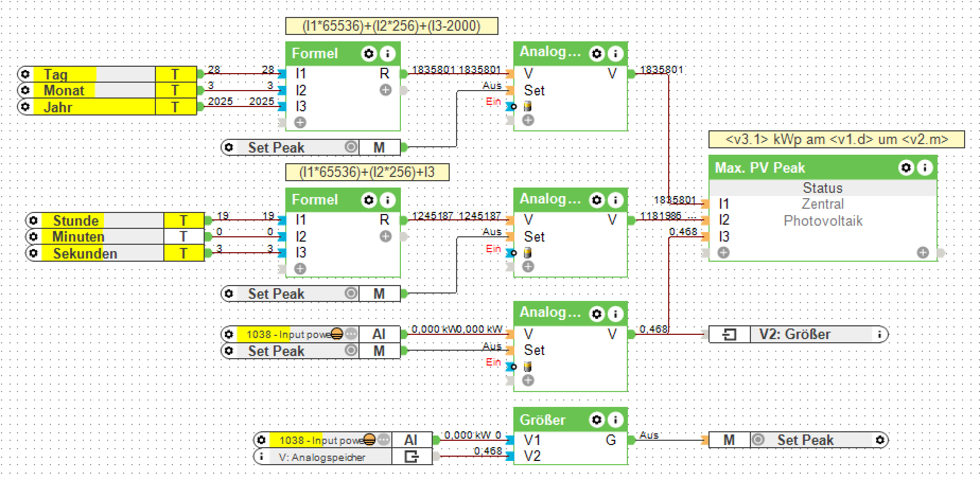Click info icon on Max. PV Peak block
The width and height of the screenshot is (980, 480).
click(924, 168)
